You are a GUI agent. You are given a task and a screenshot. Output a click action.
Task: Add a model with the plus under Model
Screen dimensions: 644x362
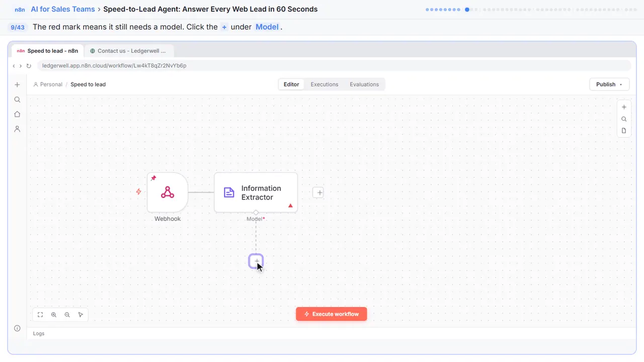256,261
